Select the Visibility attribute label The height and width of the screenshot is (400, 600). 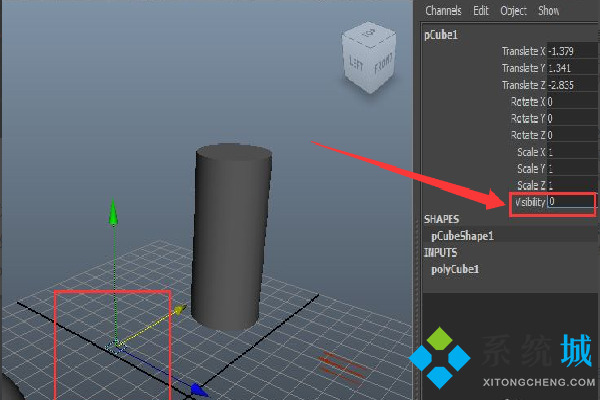pyautogui.click(x=529, y=202)
